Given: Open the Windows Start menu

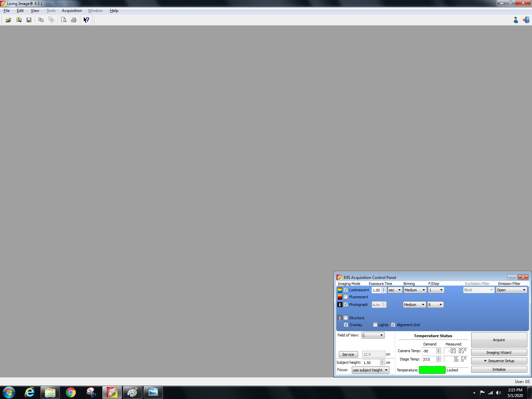Looking at the screenshot, I should 9,393.
